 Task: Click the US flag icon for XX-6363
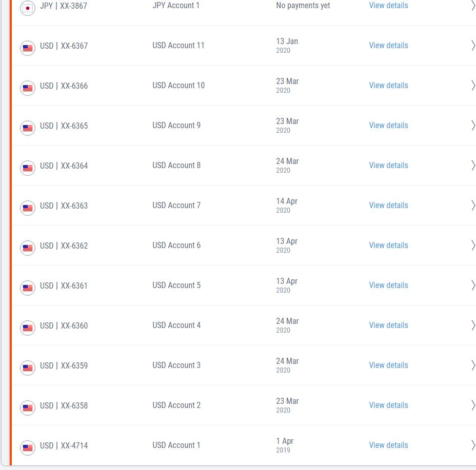(28, 208)
